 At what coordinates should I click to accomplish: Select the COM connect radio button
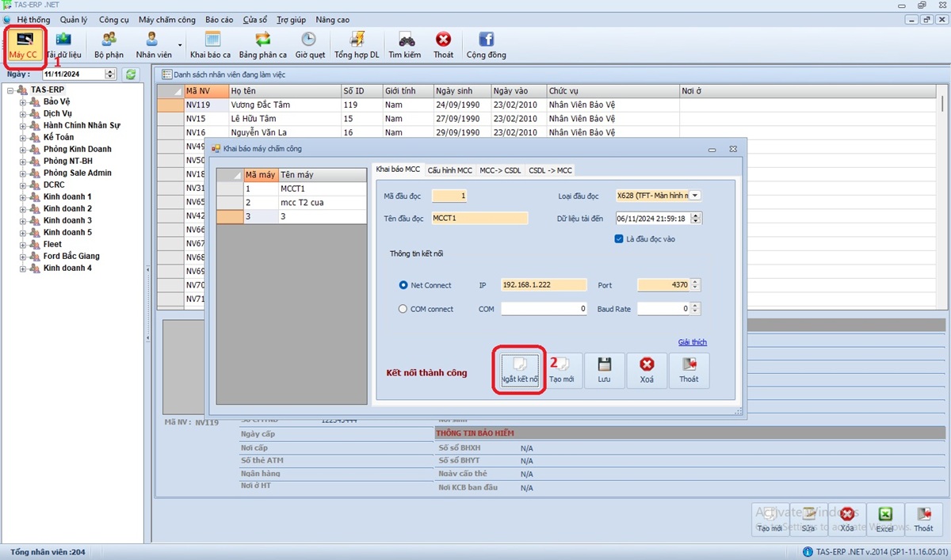(x=403, y=309)
